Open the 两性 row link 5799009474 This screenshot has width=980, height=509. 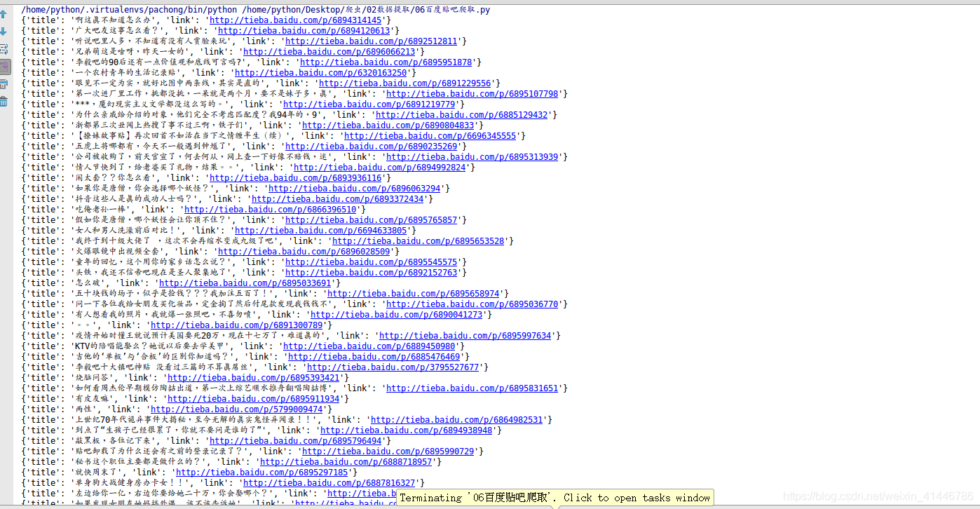(237, 409)
